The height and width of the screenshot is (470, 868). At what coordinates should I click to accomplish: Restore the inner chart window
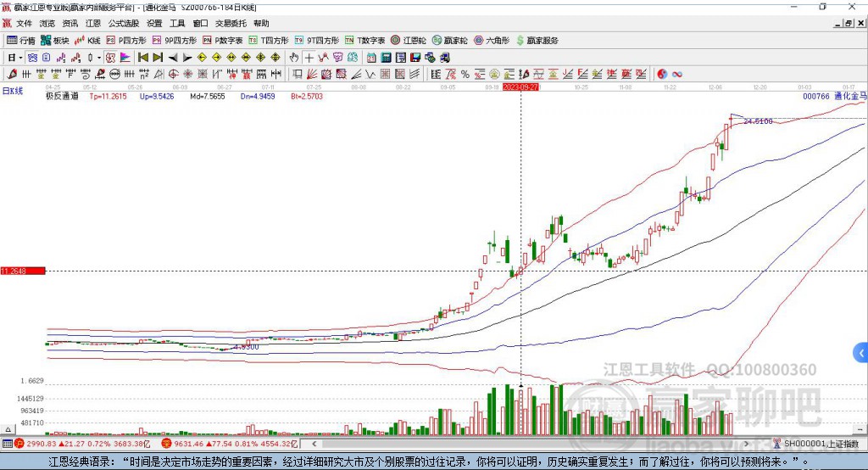pyautogui.click(x=849, y=23)
